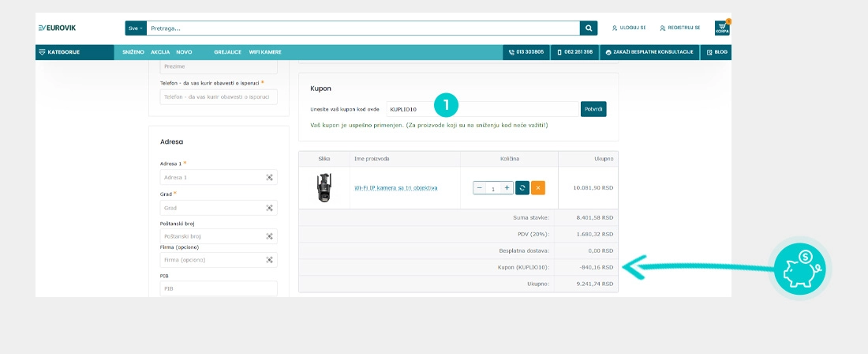868x354 pixels.
Task: Click the Telefon input field
Action: (219, 97)
